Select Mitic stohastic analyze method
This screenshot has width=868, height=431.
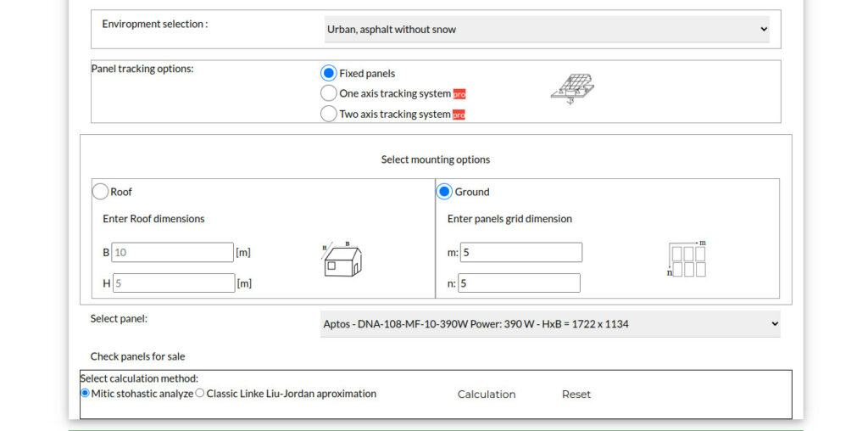tap(85, 394)
